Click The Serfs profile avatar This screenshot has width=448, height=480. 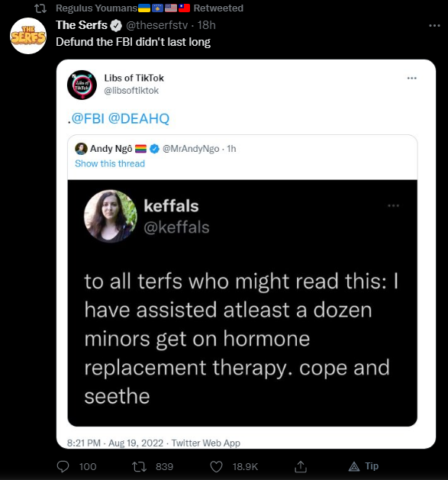click(x=28, y=36)
